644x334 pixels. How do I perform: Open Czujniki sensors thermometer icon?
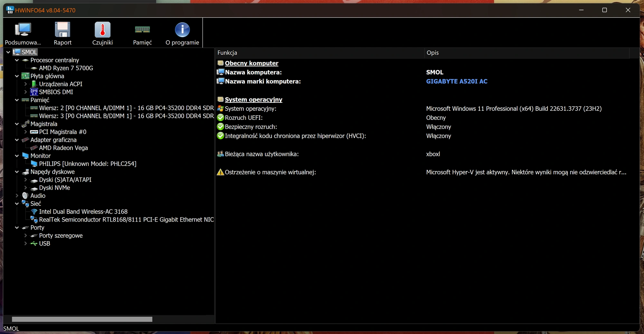point(102,30)
